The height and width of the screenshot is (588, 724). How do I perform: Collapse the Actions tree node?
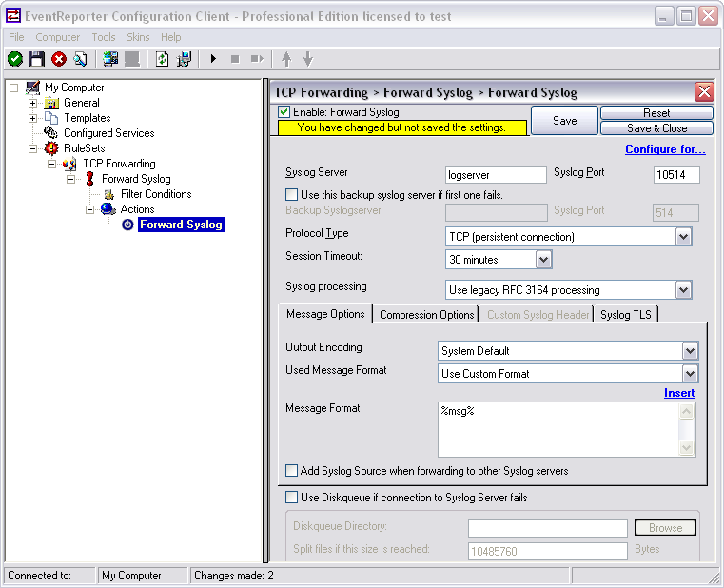coord(89,209)
